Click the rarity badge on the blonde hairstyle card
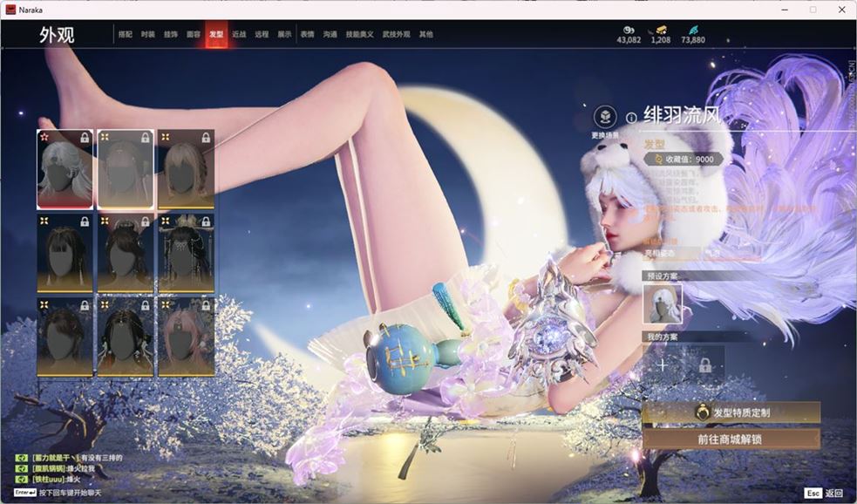857x504 pixels. point(165,137)
